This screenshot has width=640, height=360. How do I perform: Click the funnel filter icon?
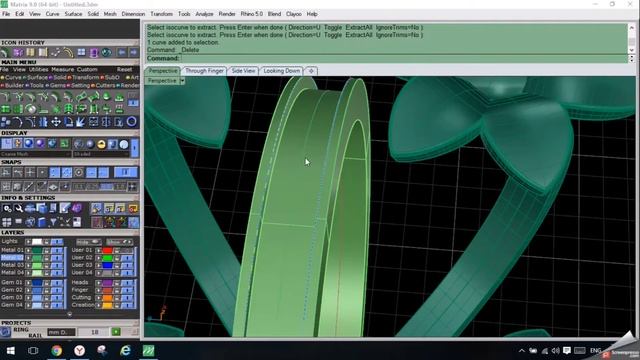(53, 222)
